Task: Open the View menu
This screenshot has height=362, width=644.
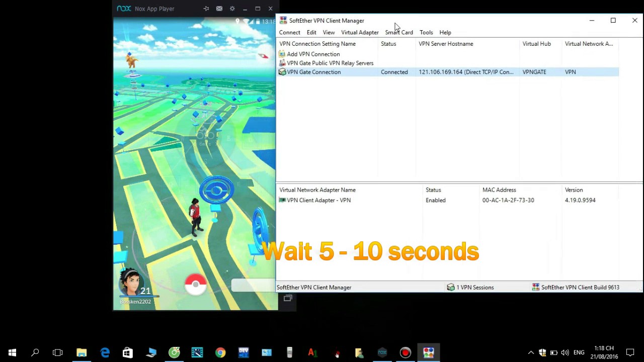Action: (x=329, y=32)
